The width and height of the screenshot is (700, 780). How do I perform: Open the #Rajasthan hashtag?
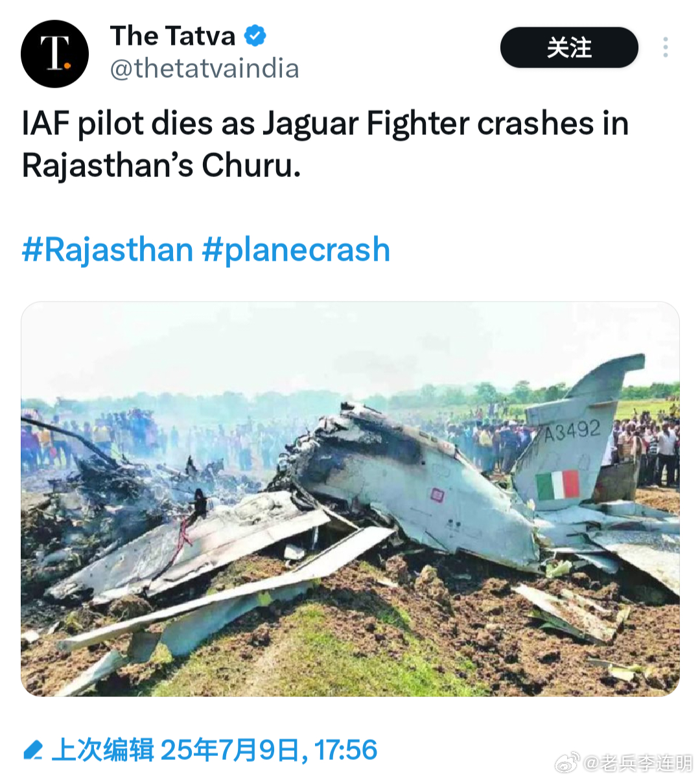point(108,250)
